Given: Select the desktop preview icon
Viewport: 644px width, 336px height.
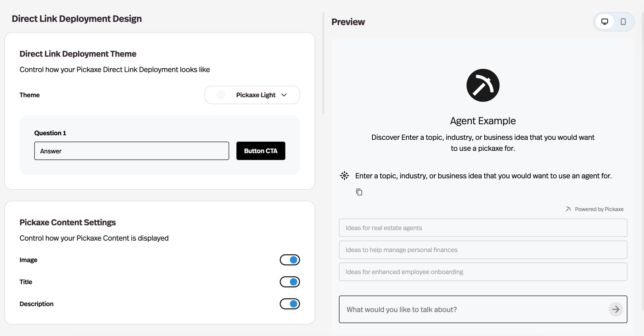Looking at the screenshot, I should pyautogui.click(x=605, y=21).
